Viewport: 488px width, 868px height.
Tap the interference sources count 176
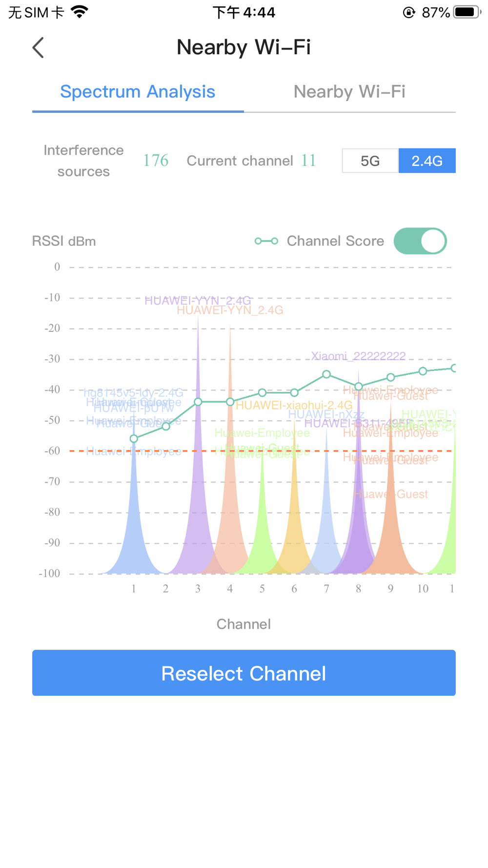tap(156, 161)
